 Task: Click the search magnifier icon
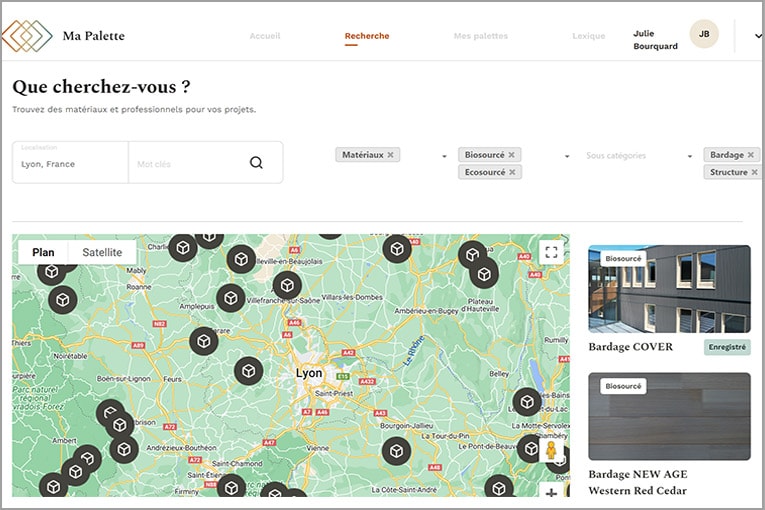256,163
